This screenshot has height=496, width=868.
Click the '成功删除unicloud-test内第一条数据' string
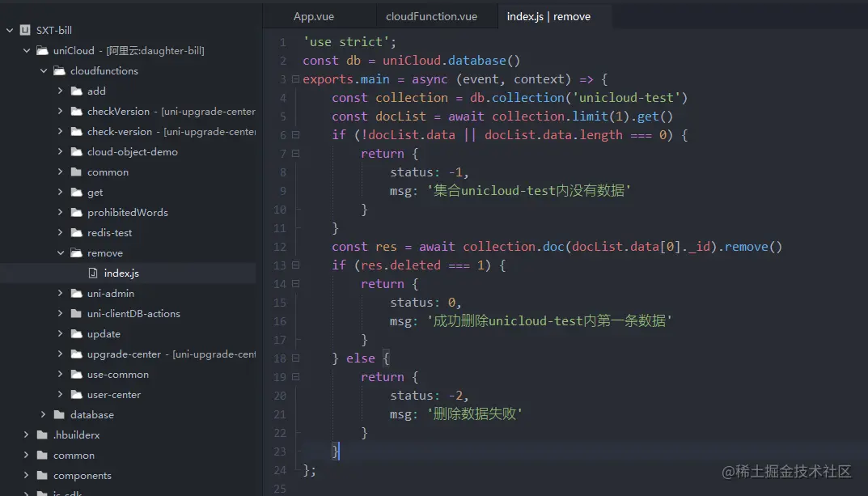click(549, 320)
